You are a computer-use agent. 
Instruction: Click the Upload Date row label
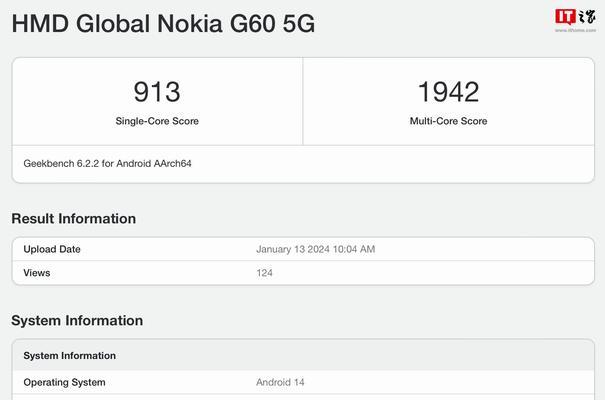pyautogui.click(x=52, y=249)
